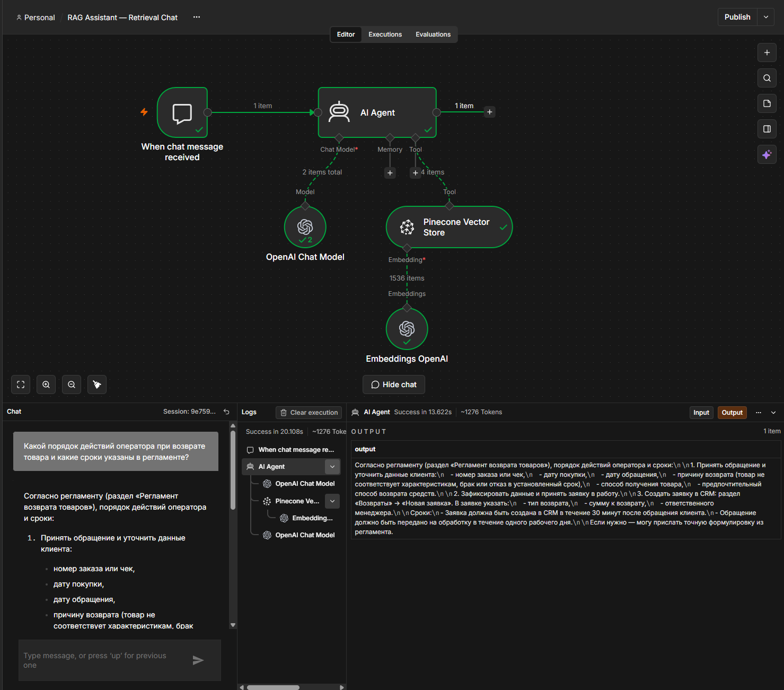
Task: Publish the workflow
Action: coord(737,17)
